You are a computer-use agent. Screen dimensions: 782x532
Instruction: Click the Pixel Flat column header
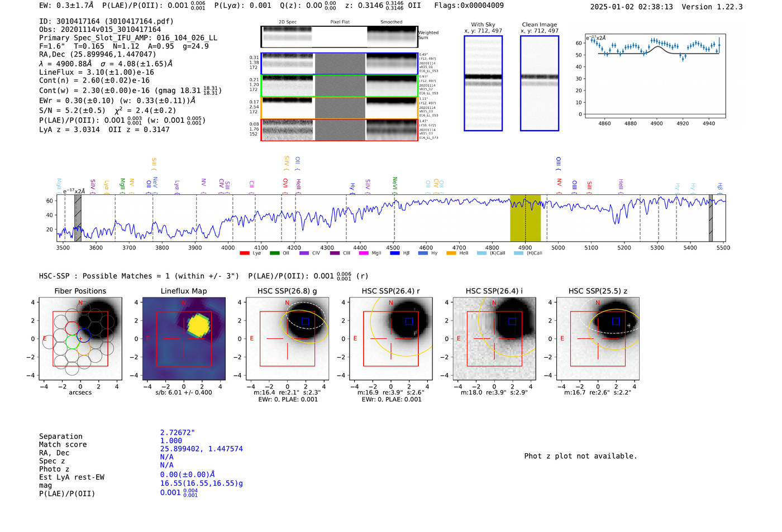(340, 22)
